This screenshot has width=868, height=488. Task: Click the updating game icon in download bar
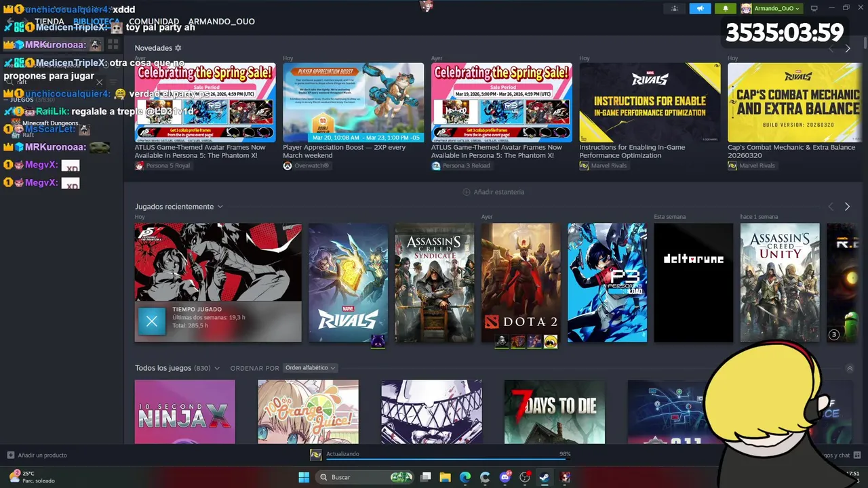(315, 455)
